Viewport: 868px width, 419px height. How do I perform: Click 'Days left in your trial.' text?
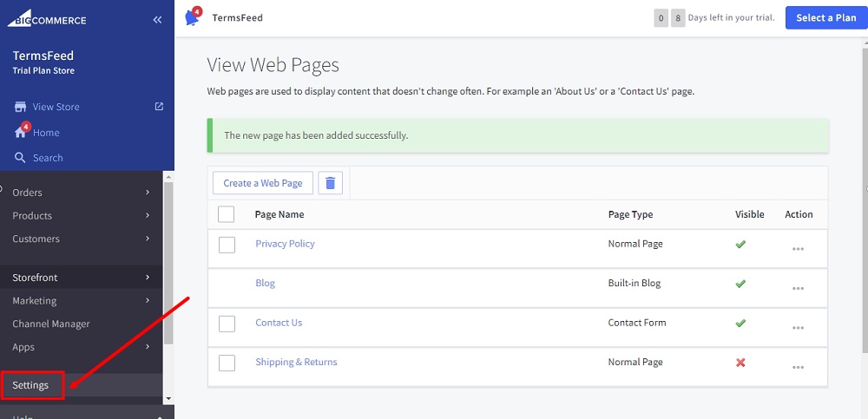pyautogui.click(x=731, y=17)
